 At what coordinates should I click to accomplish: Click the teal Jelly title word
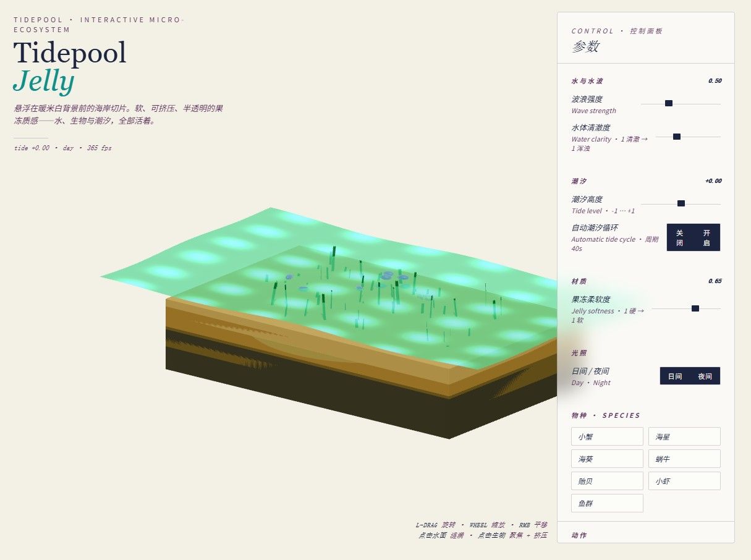point(43,81)
